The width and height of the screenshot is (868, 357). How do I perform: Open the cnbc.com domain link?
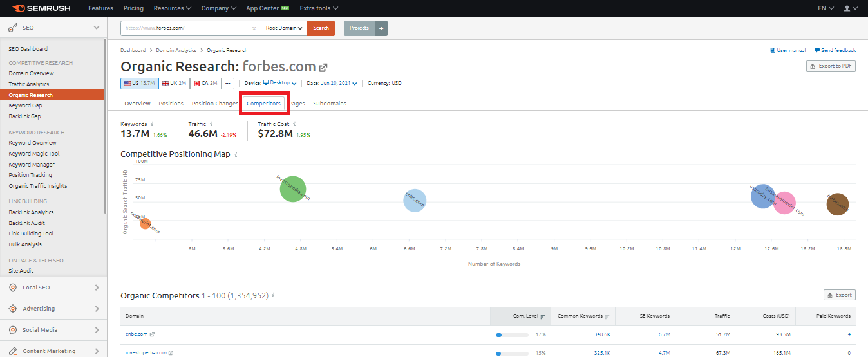(137, 334)
